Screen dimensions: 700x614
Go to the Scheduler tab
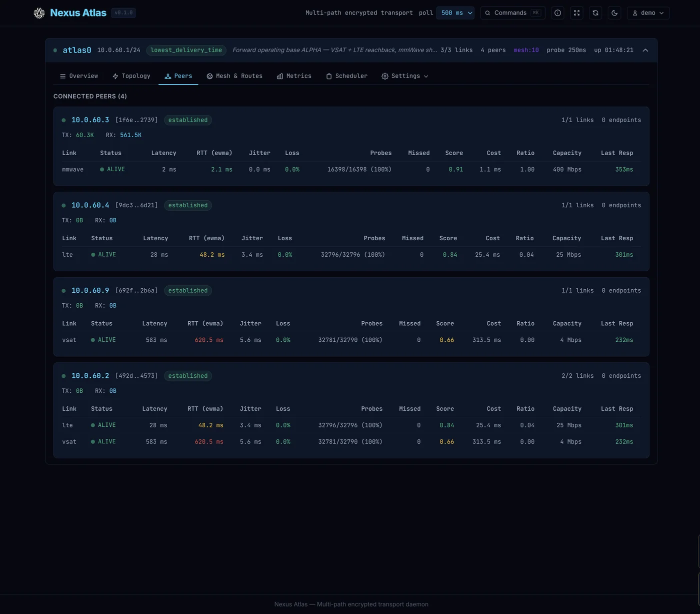click(346, 76)
